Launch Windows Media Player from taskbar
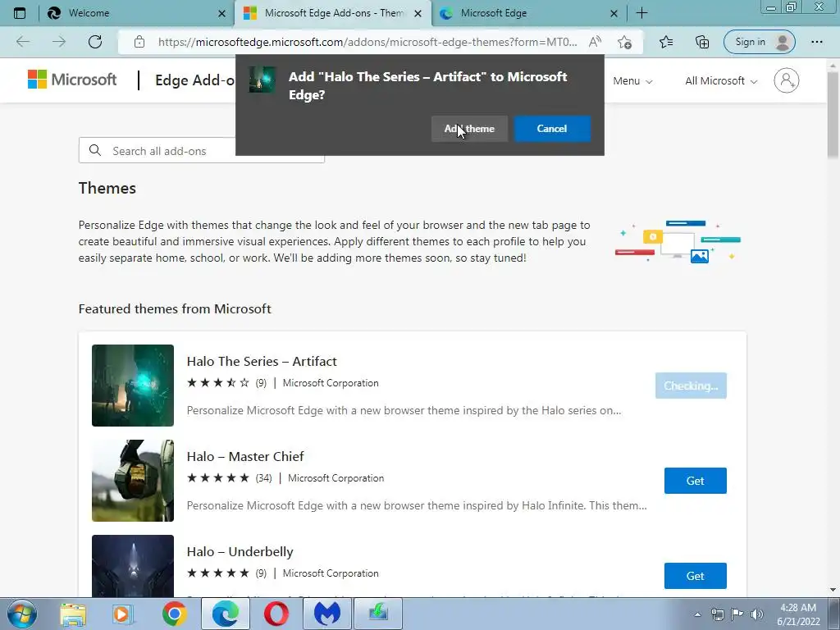The width and height of the screenshot is (840, 630). 122,614
